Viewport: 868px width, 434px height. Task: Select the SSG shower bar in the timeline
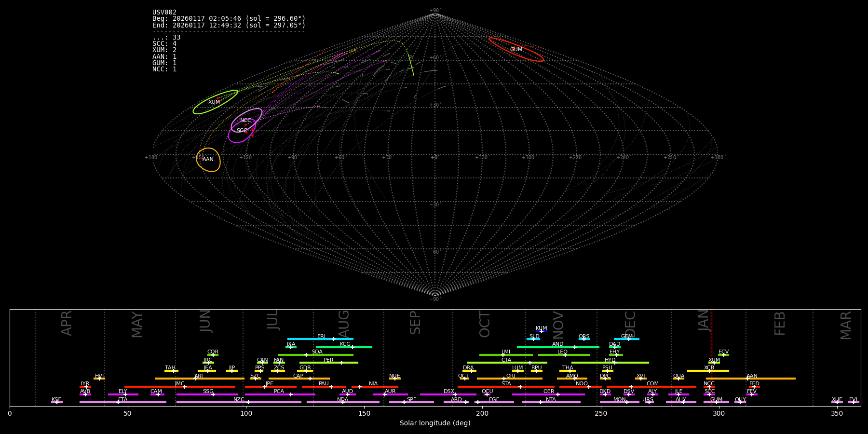pos(207,394)
